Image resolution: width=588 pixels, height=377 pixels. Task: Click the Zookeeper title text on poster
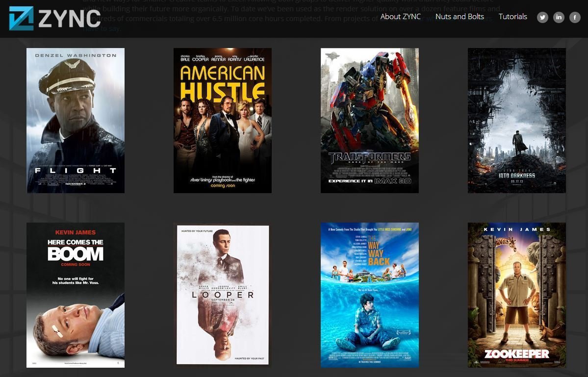[x=516, y=353]
